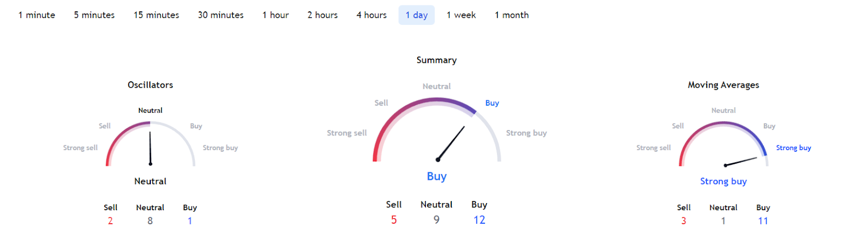Click the Summary Sell count of 5

coord(394,220)
